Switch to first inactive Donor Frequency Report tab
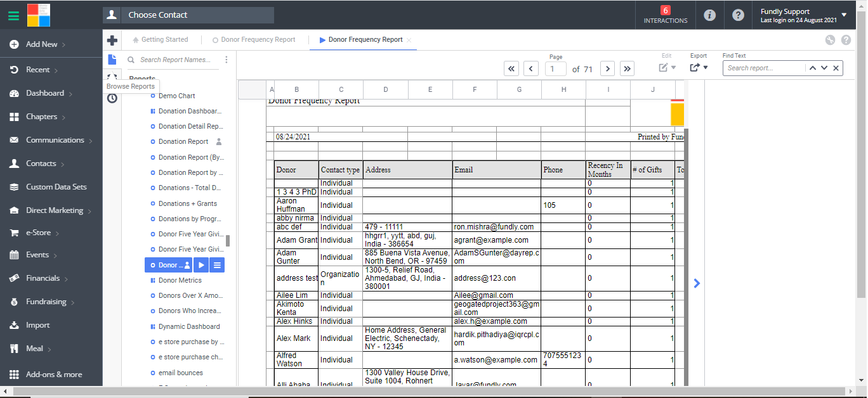The height and width of the screenshot is (398, 868). [254, 40]
